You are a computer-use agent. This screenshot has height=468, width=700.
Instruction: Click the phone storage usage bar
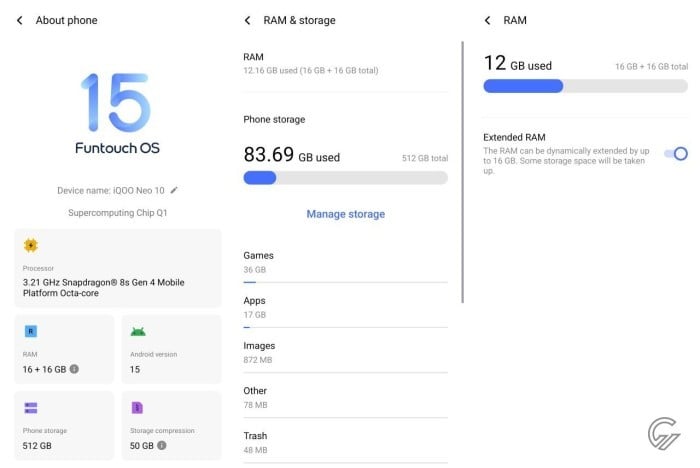tap(346, 178)
